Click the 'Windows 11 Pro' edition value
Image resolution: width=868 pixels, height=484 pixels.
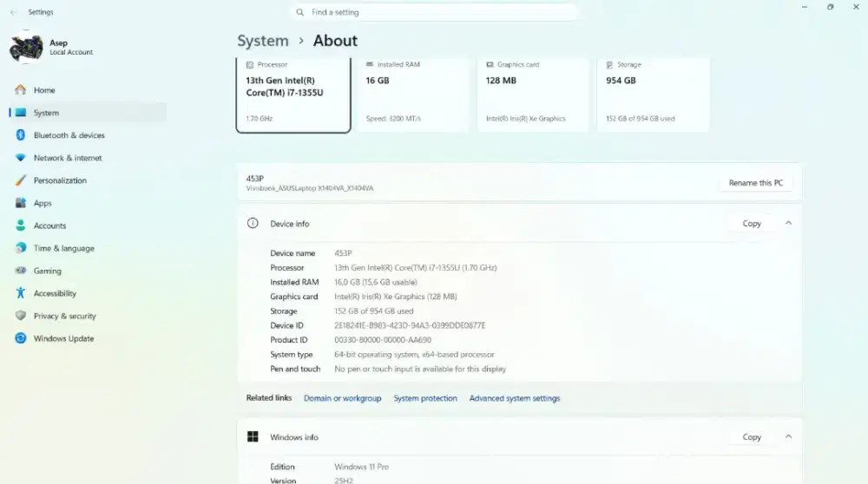pos(361,467)
